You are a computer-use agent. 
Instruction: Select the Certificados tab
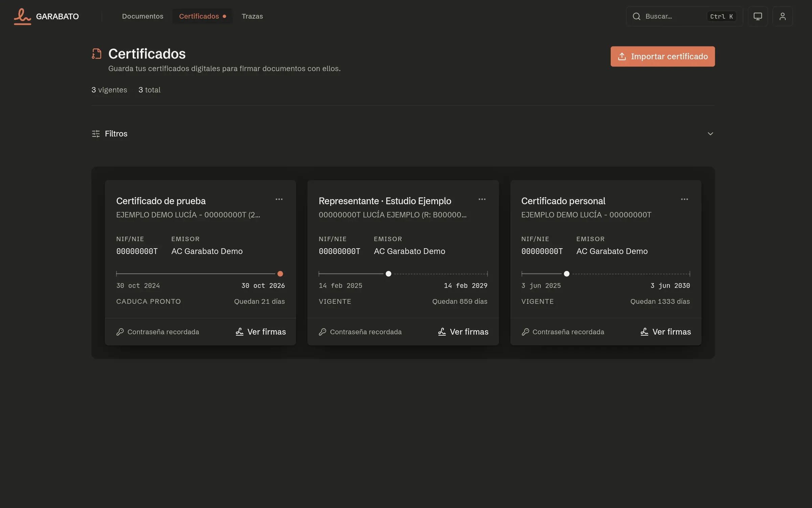202,16
